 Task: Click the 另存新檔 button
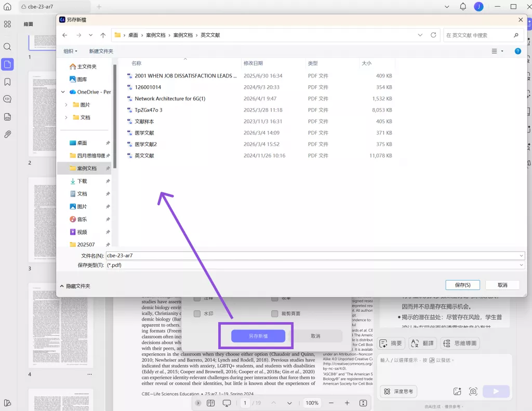pyautogui.click(x=258, y=336)
